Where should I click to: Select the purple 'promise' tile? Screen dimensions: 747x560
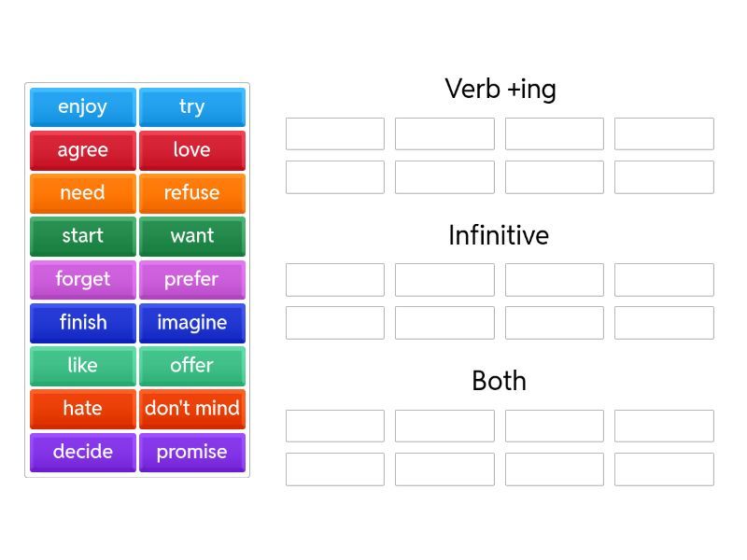[191, 452]
